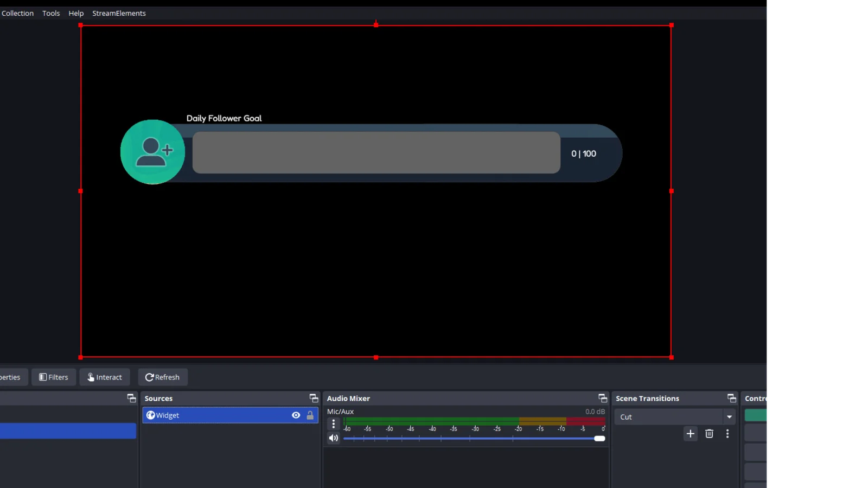Pop out the Audio Mixer dock
This screenshot has width=868, height=488.
(603, 399)
